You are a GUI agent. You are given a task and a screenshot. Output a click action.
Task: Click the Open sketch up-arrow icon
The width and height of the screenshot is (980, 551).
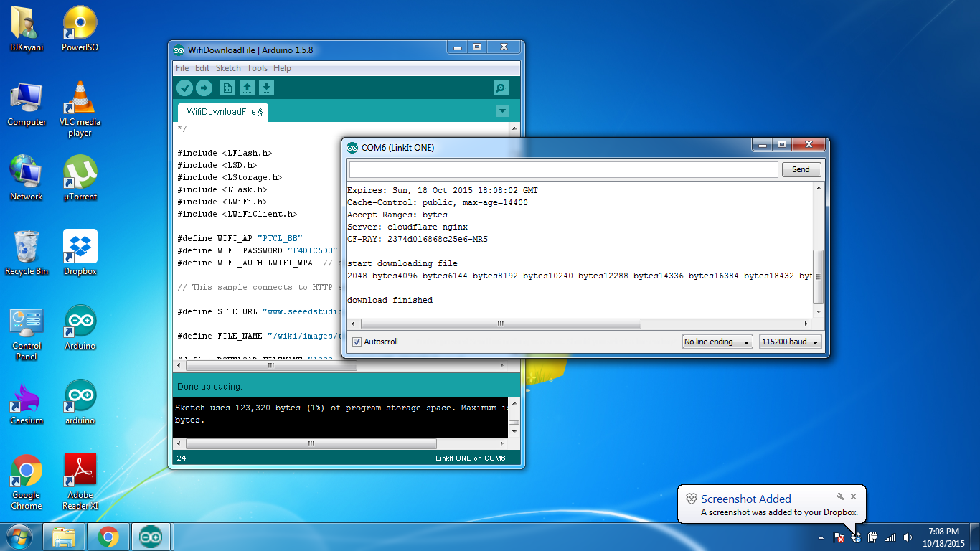(x=247, y=88)
